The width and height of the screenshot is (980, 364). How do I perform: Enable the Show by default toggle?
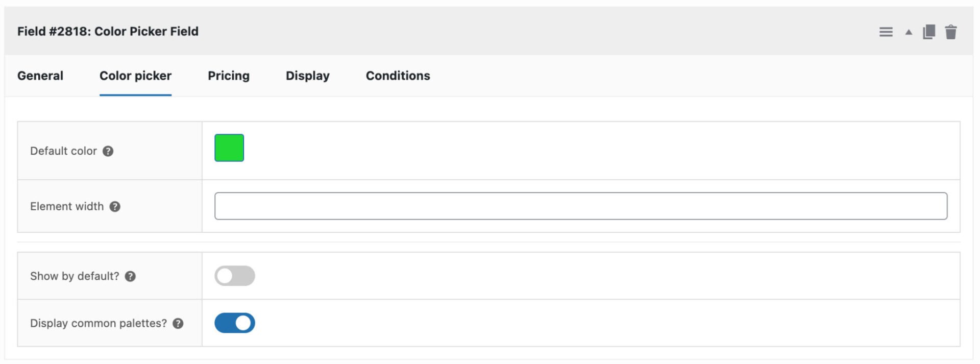(x=235, y=276)
